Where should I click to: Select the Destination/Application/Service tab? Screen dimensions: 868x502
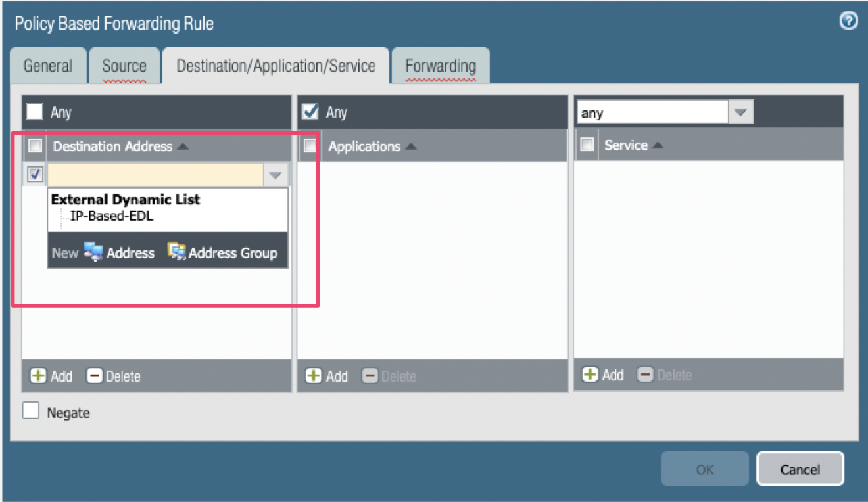(276, 66)
